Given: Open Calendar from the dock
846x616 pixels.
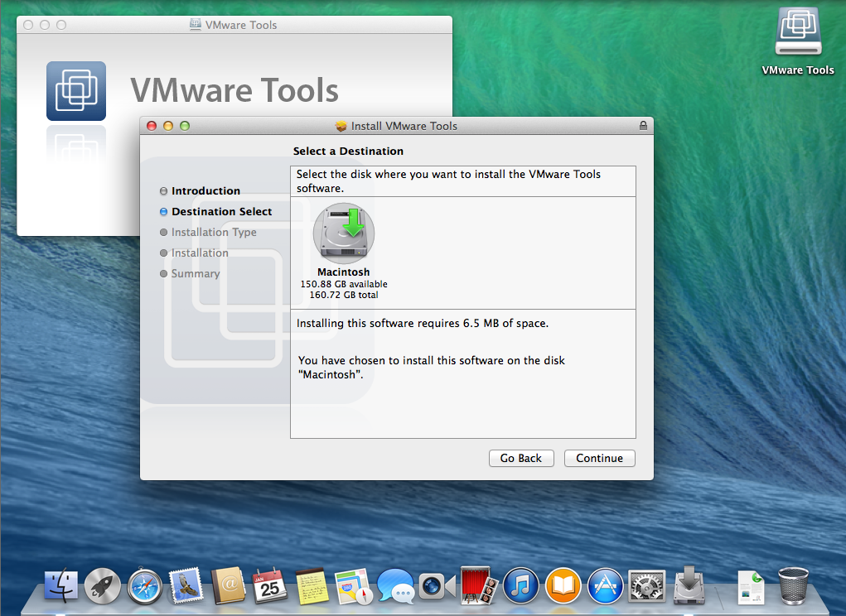Looking at the screenshot, I should [x=270, y=587].
